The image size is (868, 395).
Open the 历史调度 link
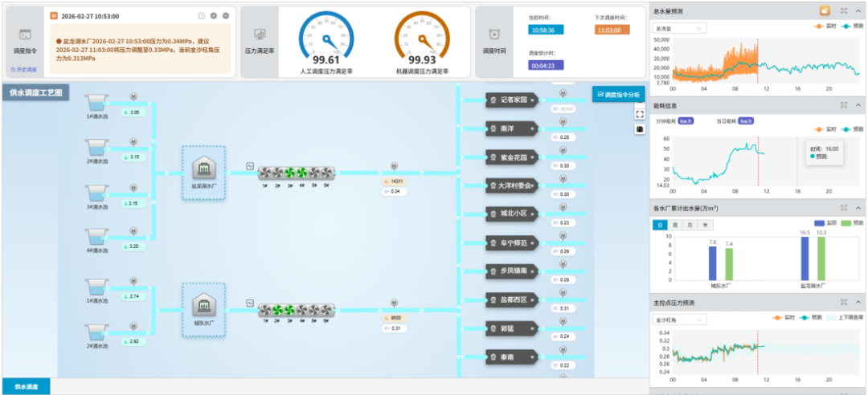click(24, 69)
